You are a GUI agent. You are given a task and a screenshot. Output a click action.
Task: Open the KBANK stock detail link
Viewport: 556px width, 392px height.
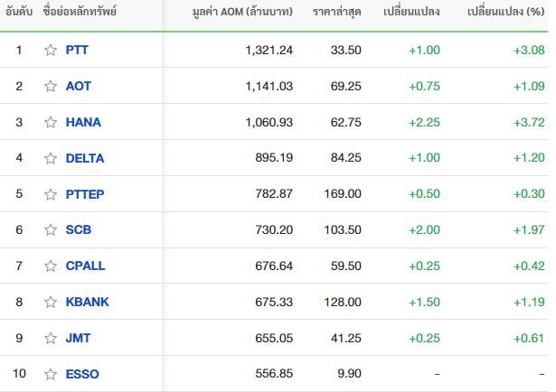pyautogui.click(x=87, y=302)
